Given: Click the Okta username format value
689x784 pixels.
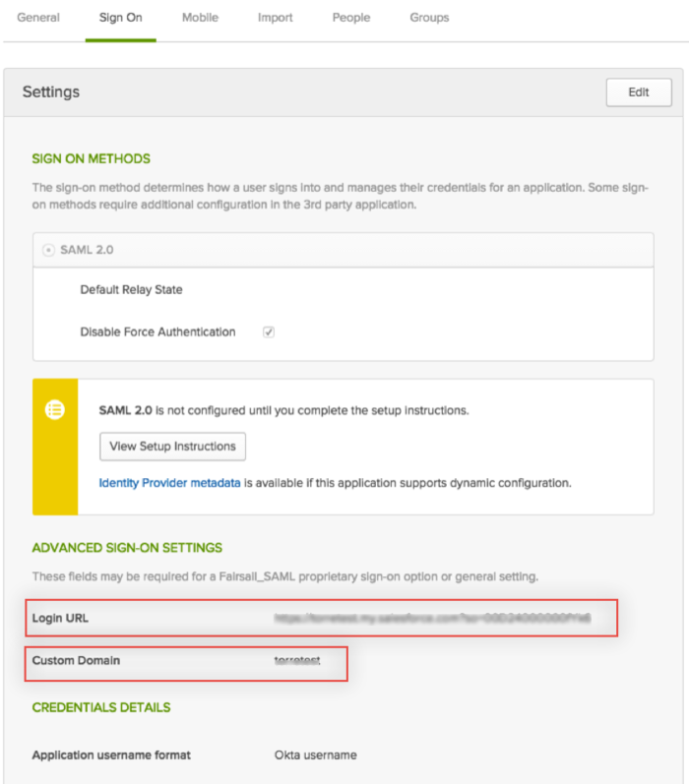Looking at the screenshot, I should pos(315,755).
